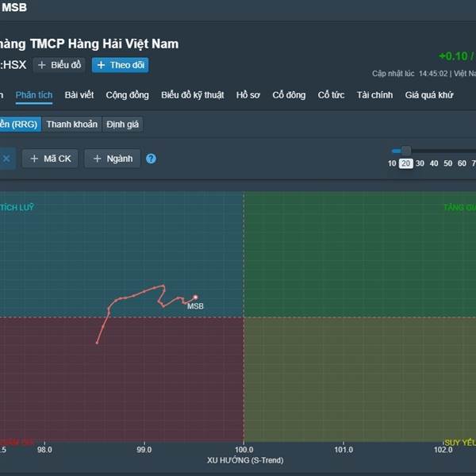Set slider period to 60

click(462, 163)
